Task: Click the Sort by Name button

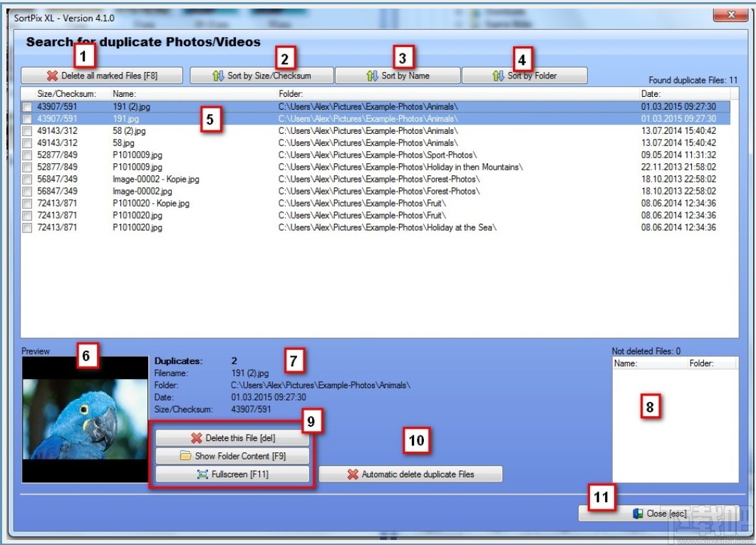Action: (398, 76)
